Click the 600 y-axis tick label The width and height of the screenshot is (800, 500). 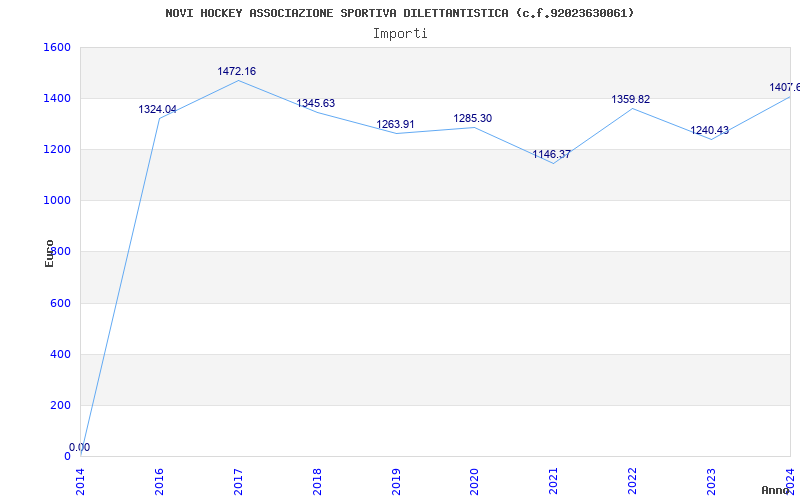point(60,303)
